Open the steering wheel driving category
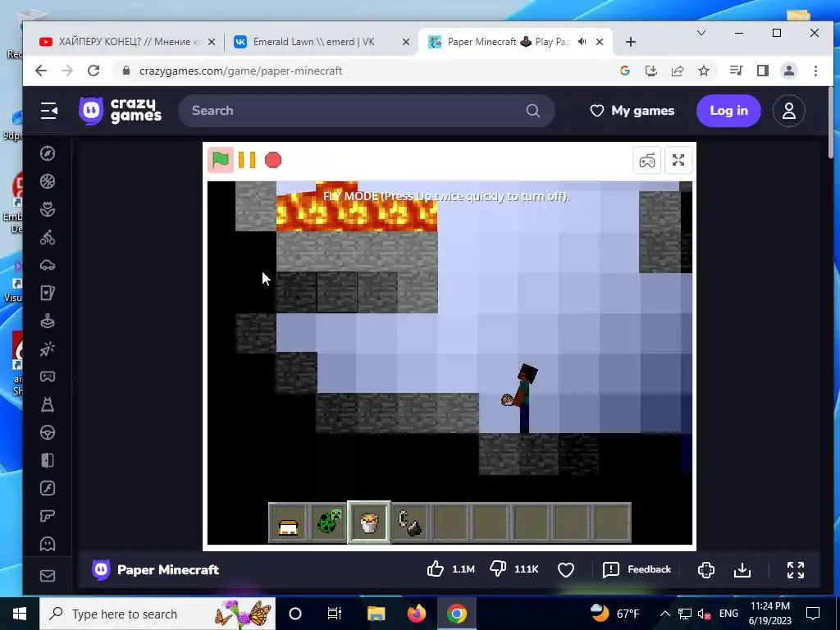The height and width of the screenshot is (630, 840). click(48, 432)
